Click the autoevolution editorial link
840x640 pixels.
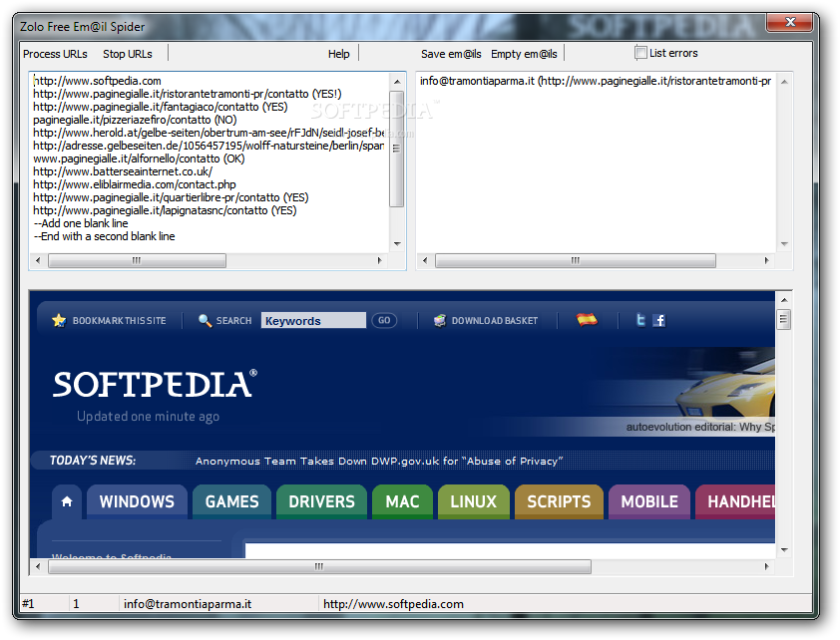click(x=700, y=427)
